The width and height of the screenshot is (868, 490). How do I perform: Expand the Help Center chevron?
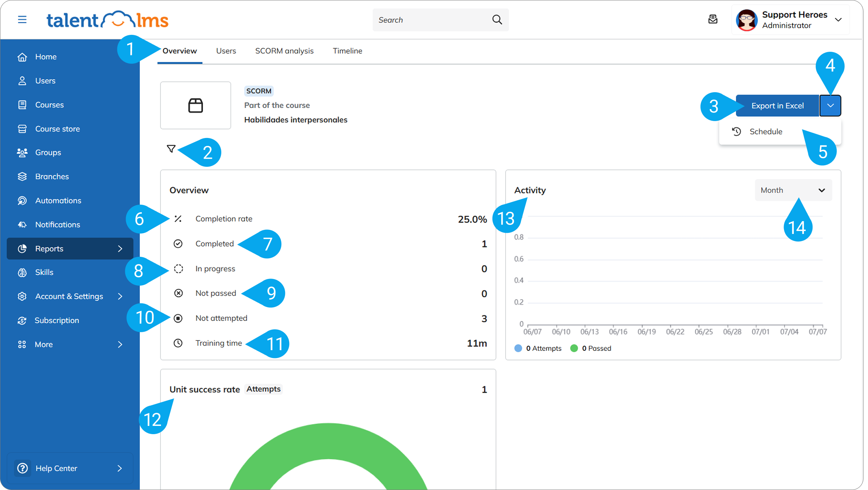(120, 468)
